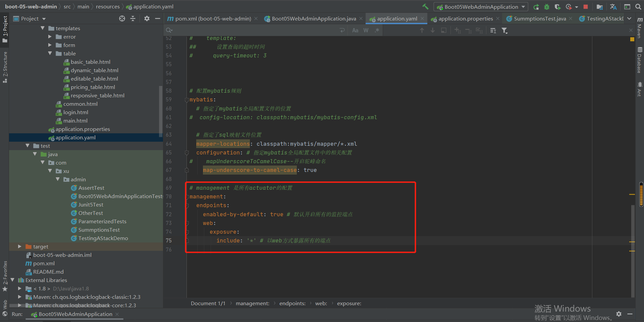This screenshot has width=644, height=322.
Task: Toggle Words (W) option in find bar
Action: (x=366, y=31)
